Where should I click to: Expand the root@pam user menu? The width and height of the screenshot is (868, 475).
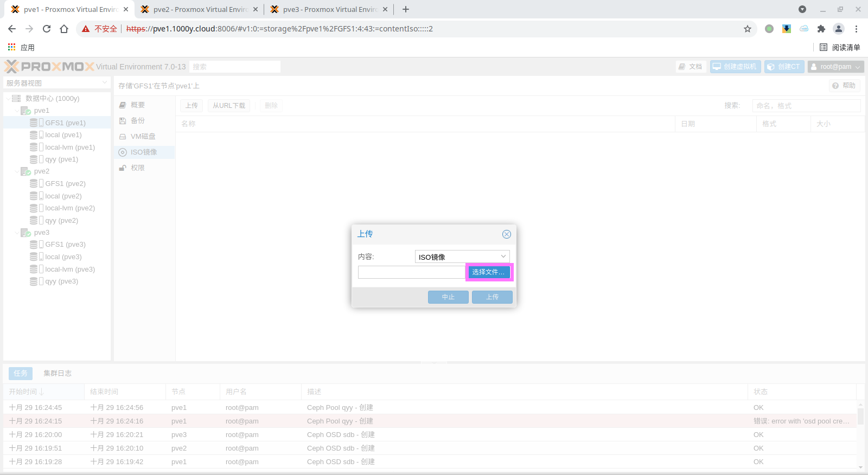[x=835, y=67]
